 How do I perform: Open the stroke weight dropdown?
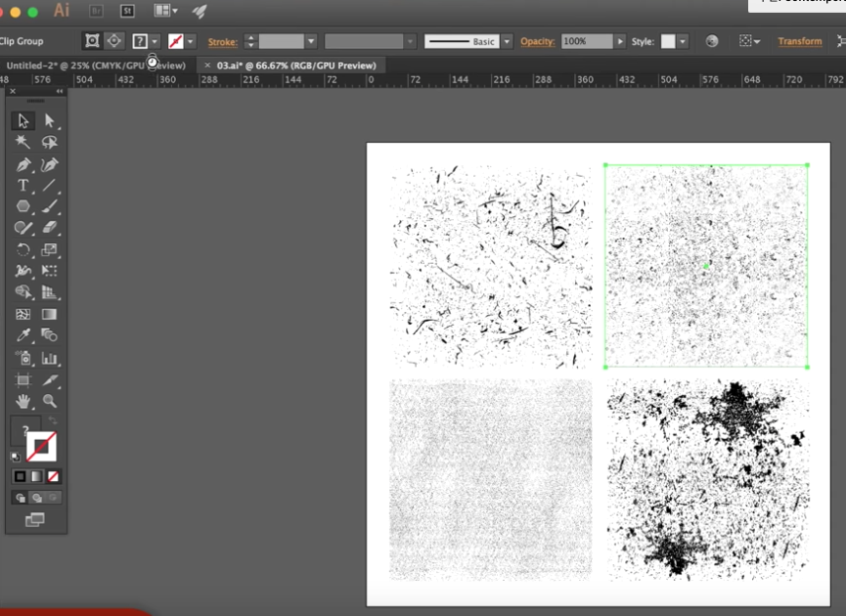311,42
